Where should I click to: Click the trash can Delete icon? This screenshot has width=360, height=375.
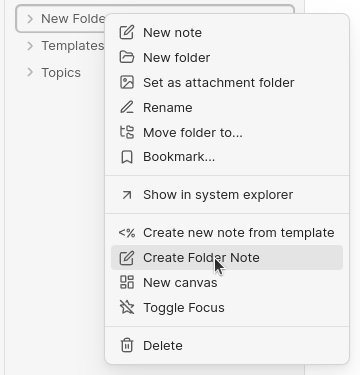127,345
